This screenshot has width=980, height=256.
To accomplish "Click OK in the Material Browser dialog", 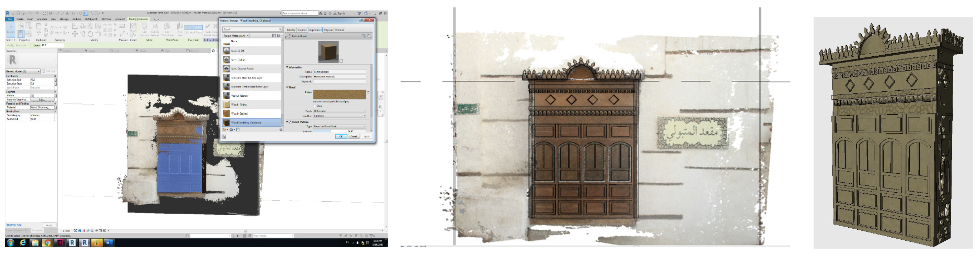I will (x=341, y=136).
